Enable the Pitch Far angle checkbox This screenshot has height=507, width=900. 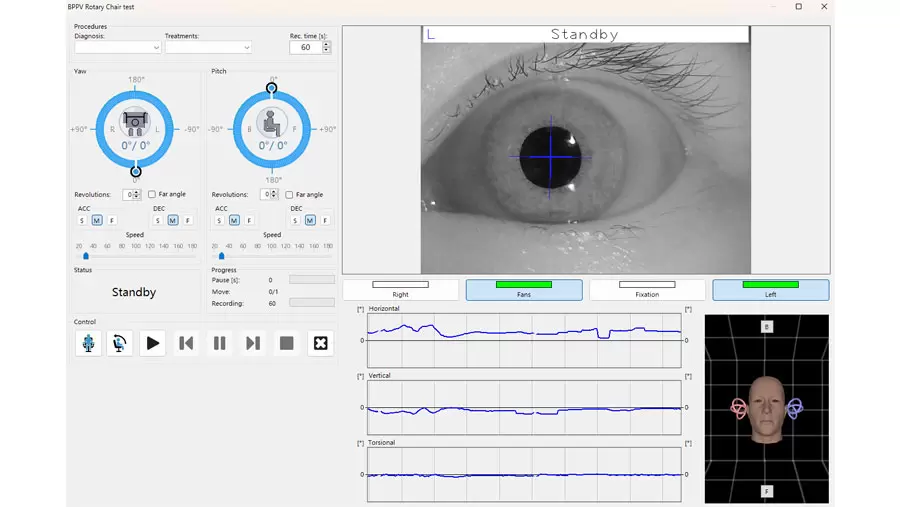tap(289, 194)
